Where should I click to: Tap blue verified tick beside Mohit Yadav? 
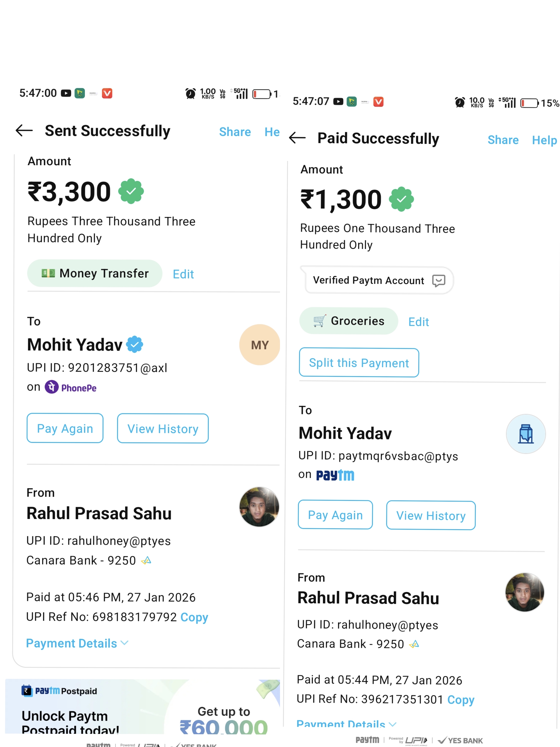click(134, 345)
